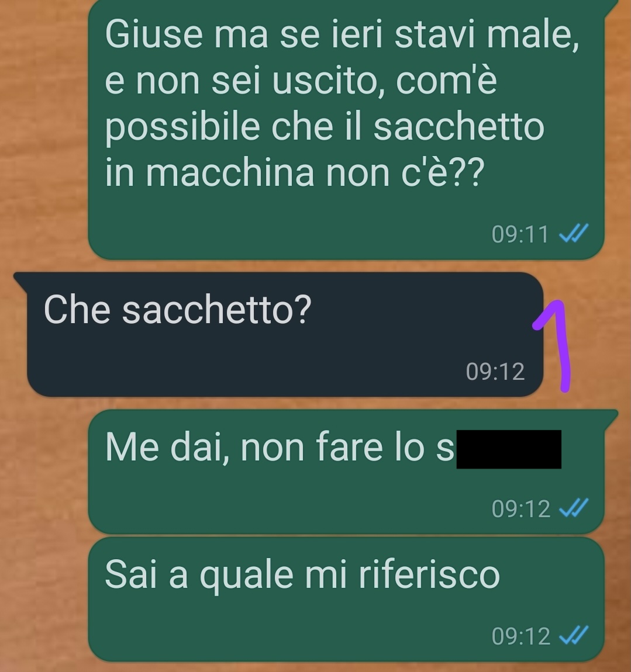Click 09:12 timestamp under "Me dai" message
Image resolution: width=631 pixels, height=672 pixels.
pos(520,509)
